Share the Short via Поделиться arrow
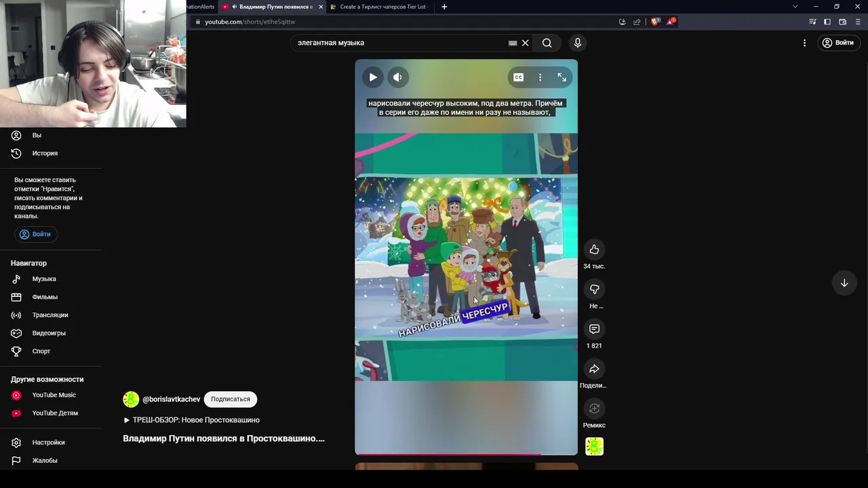 594,369
